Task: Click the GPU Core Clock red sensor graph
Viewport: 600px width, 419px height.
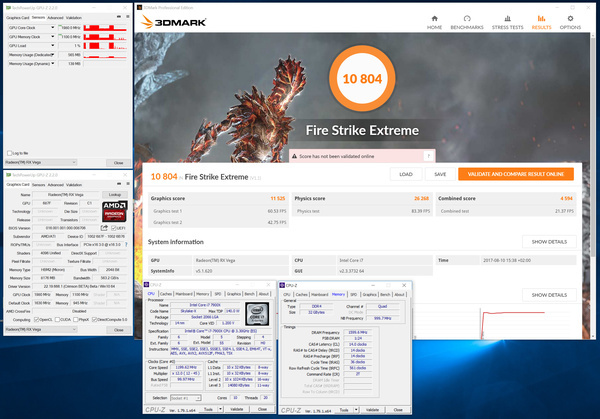Action: (105, 28)
